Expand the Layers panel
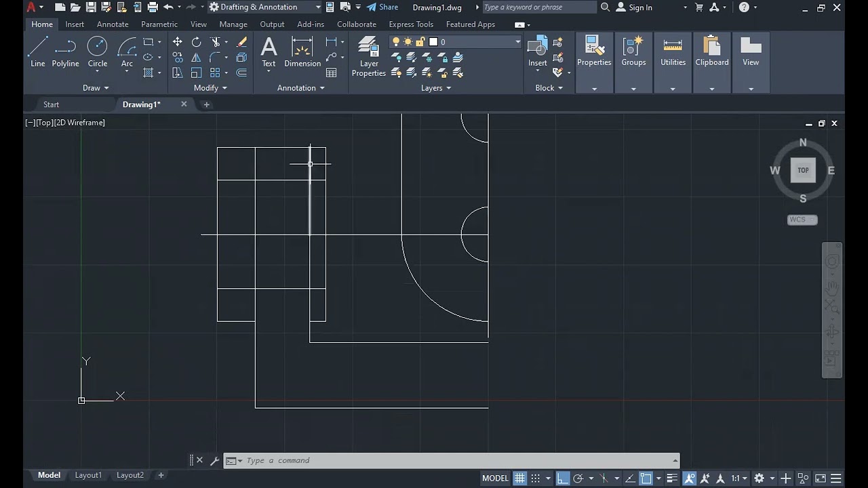Viewport: 868px width, 488px height. tap(436, 88)
